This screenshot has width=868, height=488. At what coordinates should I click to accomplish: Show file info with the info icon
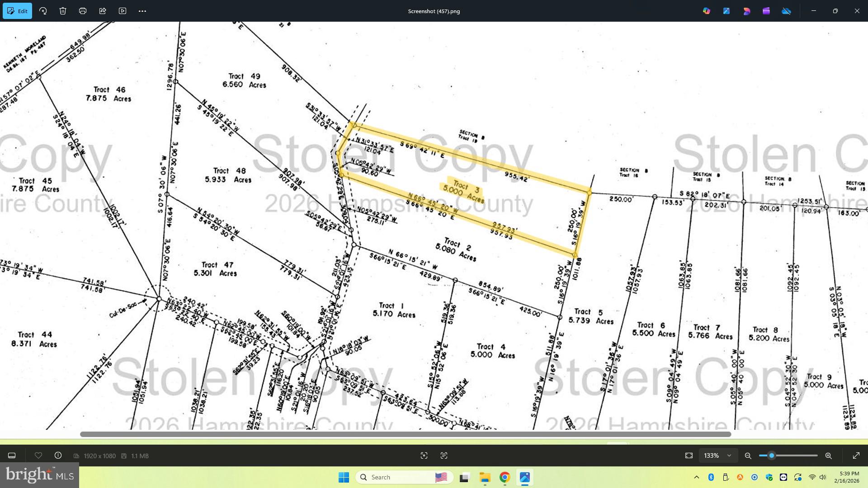pyautogui.click(x=58, y=455)
